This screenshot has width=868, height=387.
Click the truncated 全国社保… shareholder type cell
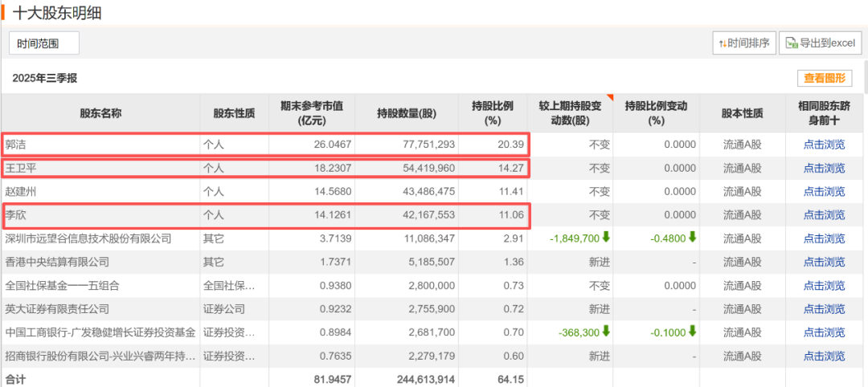pyautogui.click(x=228, y=286)
